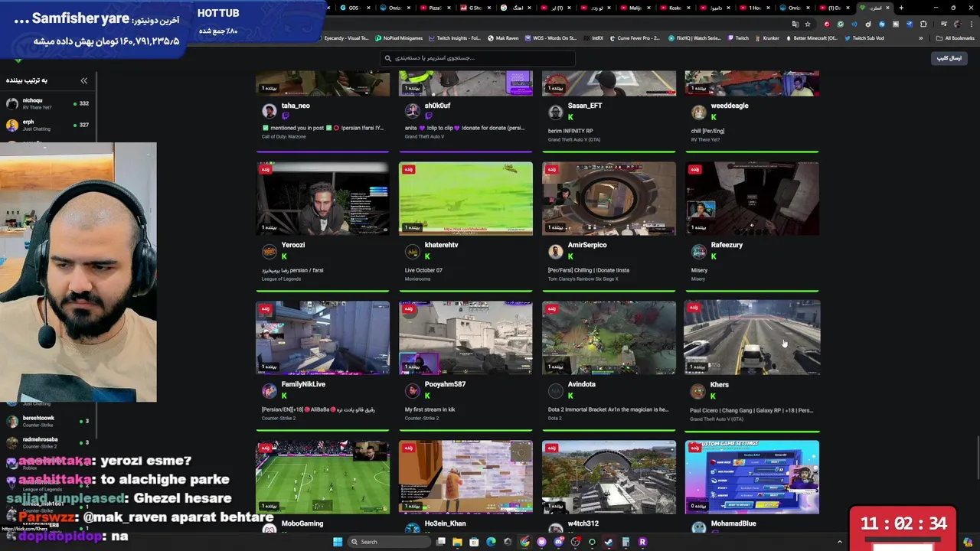980x551 pixels.
Task: Open khaterehtv green stream thumbnail
Action: [x=465, y=198]
